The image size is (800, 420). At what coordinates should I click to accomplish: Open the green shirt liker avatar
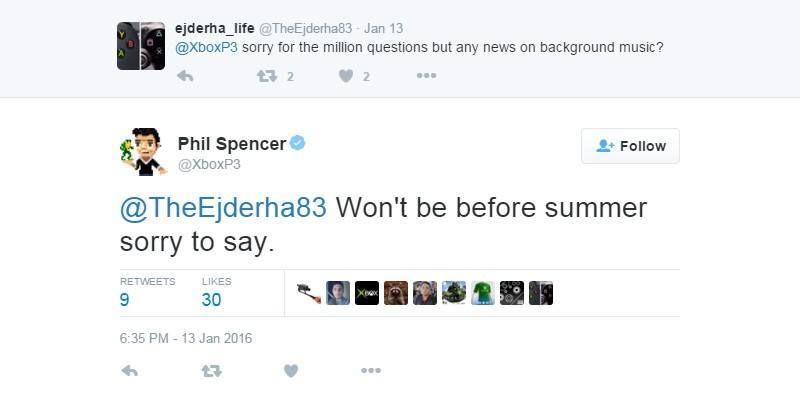click(483, 293)
